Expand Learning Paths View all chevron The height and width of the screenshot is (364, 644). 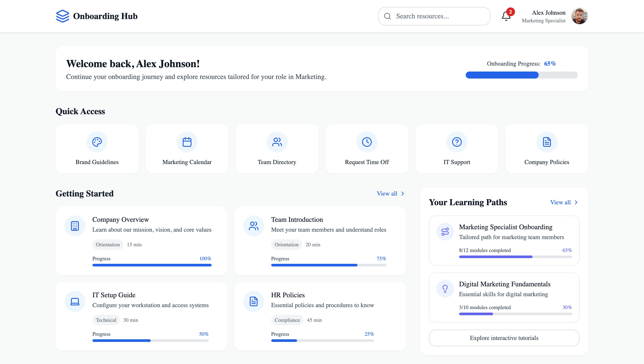[x=576, y=203]
